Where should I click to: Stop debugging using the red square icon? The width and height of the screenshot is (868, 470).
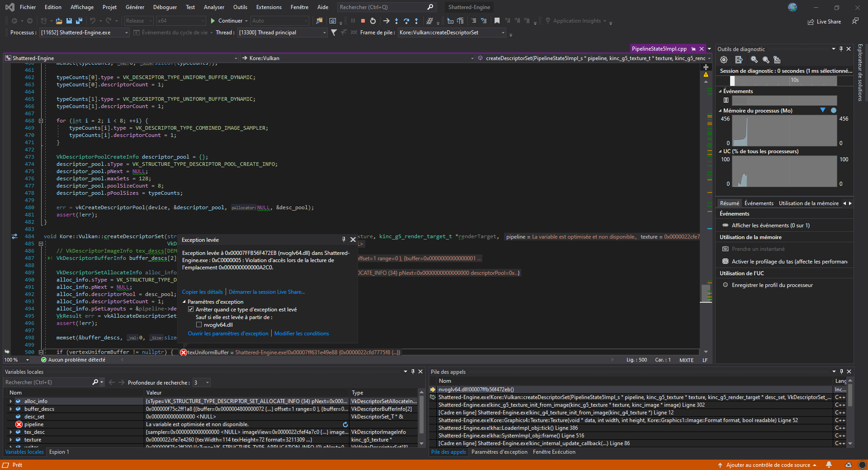click(363, 21)
